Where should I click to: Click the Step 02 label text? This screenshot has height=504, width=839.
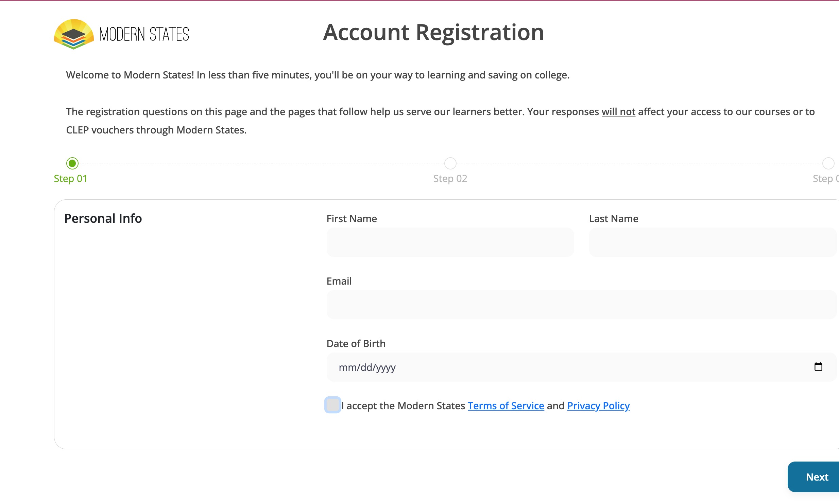(450, 178)
